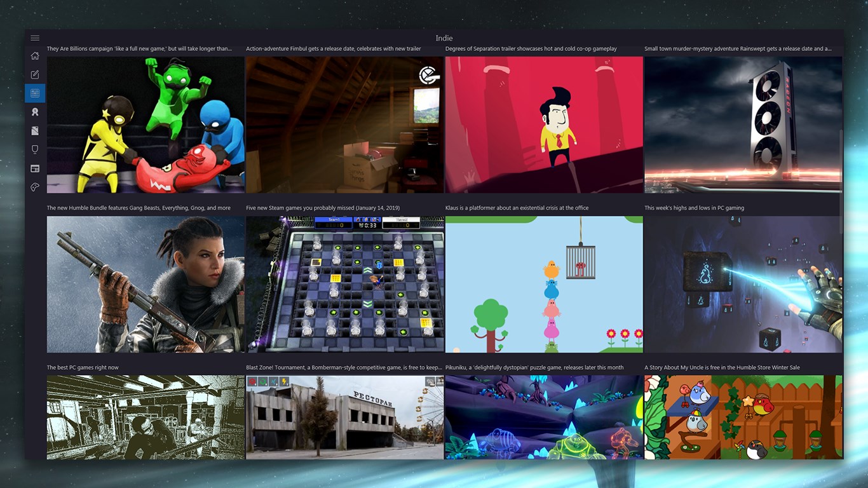Screen dimensions: 868x488
Task: Open the abandoned PECTOPAH building thumbnail
Action: pos(345,417)
